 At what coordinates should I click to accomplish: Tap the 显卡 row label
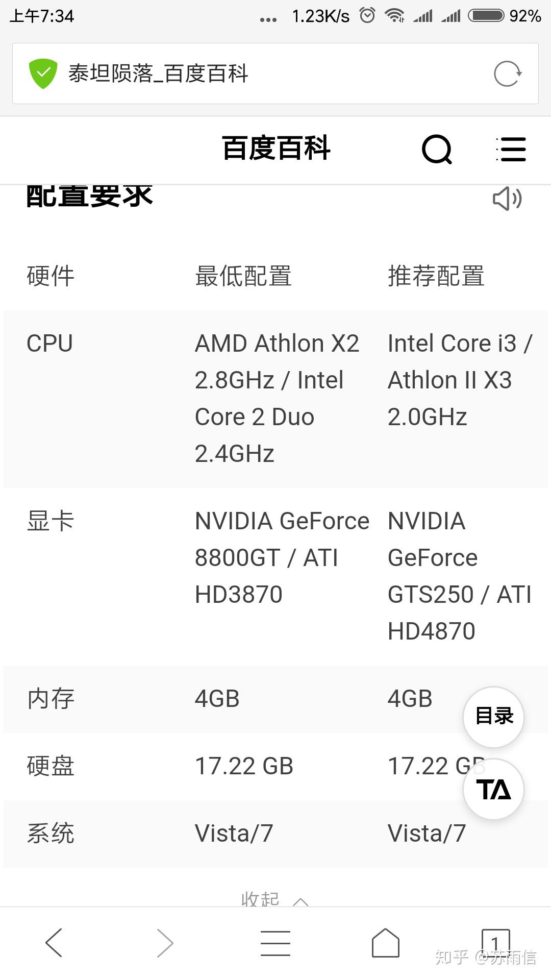[x=51, y=521]
